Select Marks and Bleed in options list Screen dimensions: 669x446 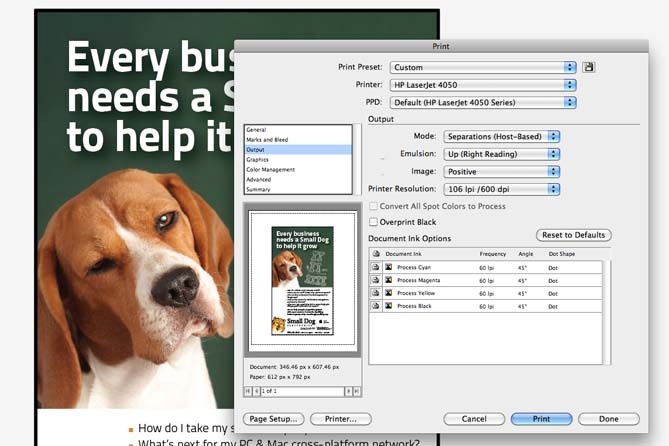[x=298, y=140]
